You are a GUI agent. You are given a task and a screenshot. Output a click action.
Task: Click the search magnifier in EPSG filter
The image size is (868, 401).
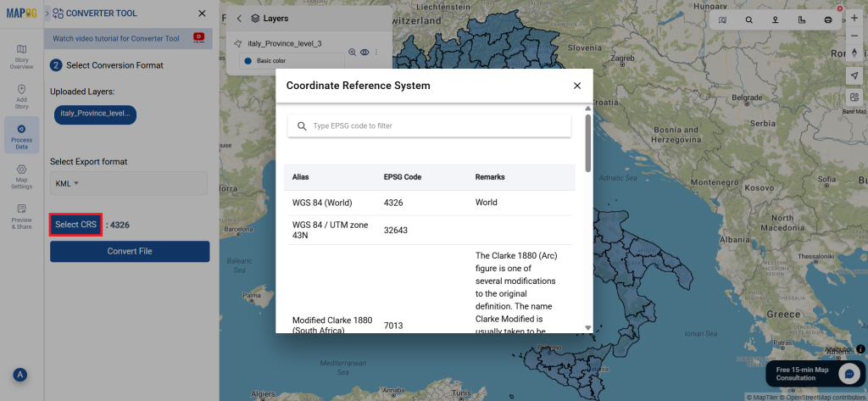(303, 126)
